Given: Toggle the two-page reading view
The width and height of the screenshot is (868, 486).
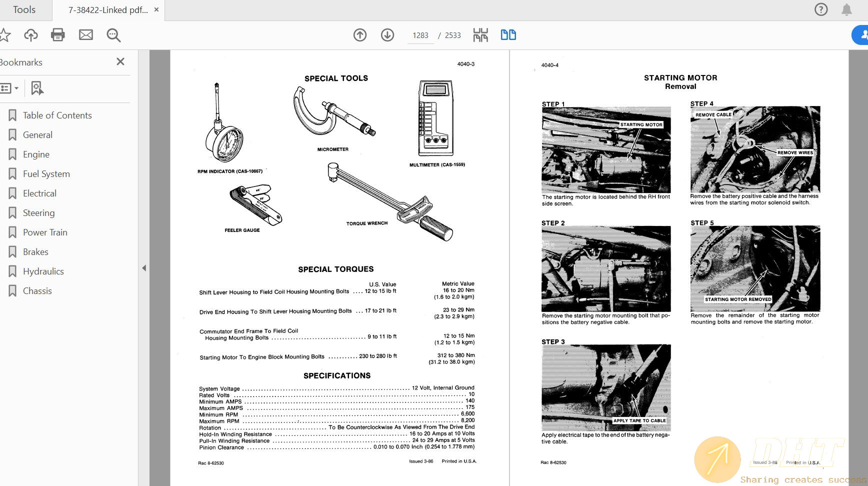Looking at the screenshot, I should point(507,35).
